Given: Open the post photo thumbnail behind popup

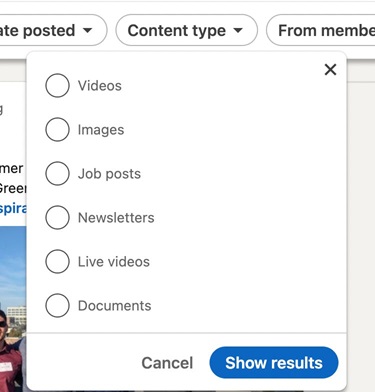Looking at the screenshot, I should (x=13, y=309).
